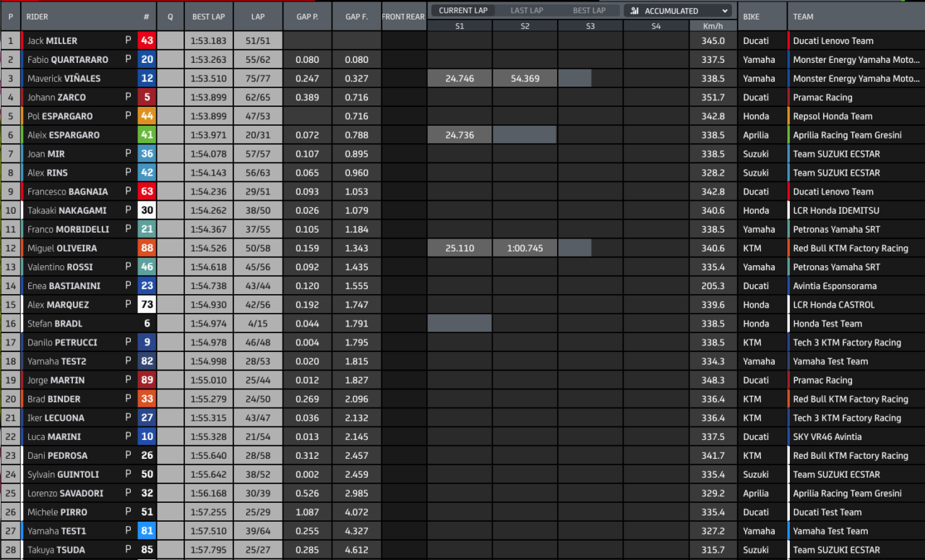Click the S3 sector header

pyautogui.click(x=590, y=26)
